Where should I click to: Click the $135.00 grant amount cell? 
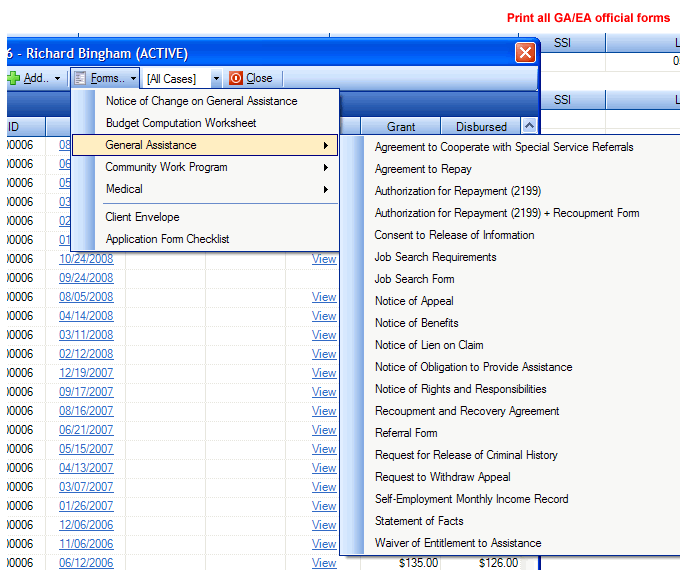tap(418, 563)
